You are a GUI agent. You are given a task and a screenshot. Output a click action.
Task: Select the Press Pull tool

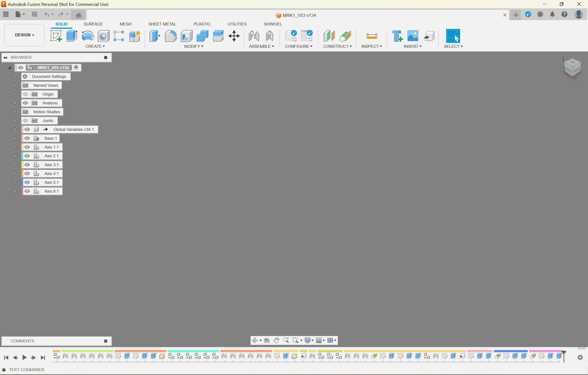[x=155, y=36]
